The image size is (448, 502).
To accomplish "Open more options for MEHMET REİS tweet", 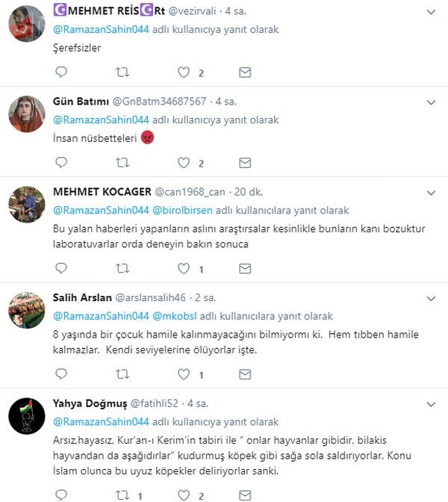I will pos(431,12).
